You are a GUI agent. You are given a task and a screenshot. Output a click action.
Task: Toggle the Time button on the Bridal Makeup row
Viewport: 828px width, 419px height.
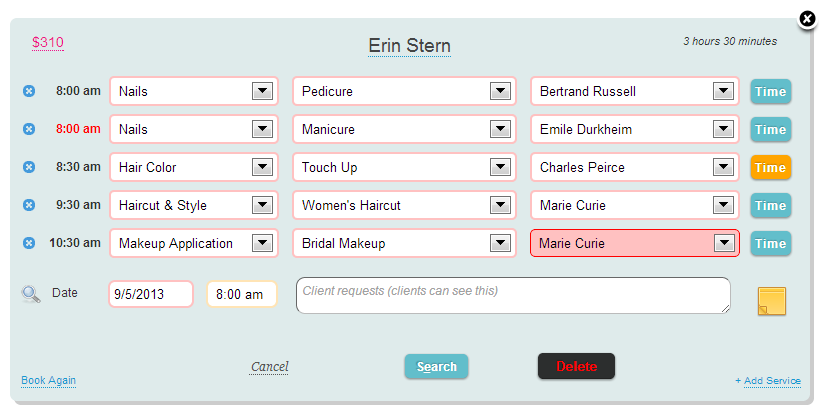tap(770, 244)
